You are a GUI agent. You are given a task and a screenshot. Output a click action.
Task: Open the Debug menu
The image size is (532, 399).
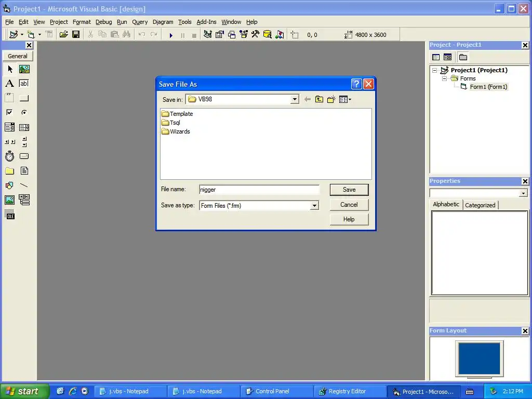pos(103,22)
